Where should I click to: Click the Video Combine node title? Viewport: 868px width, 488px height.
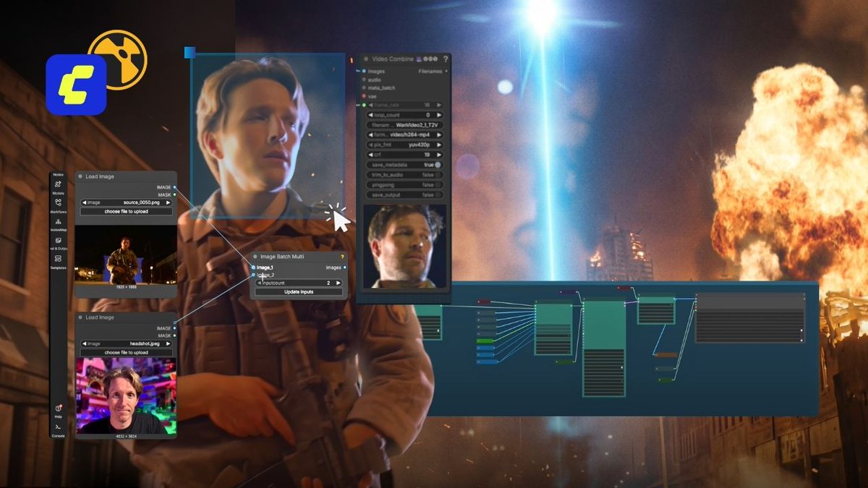(x=392, y=59)
